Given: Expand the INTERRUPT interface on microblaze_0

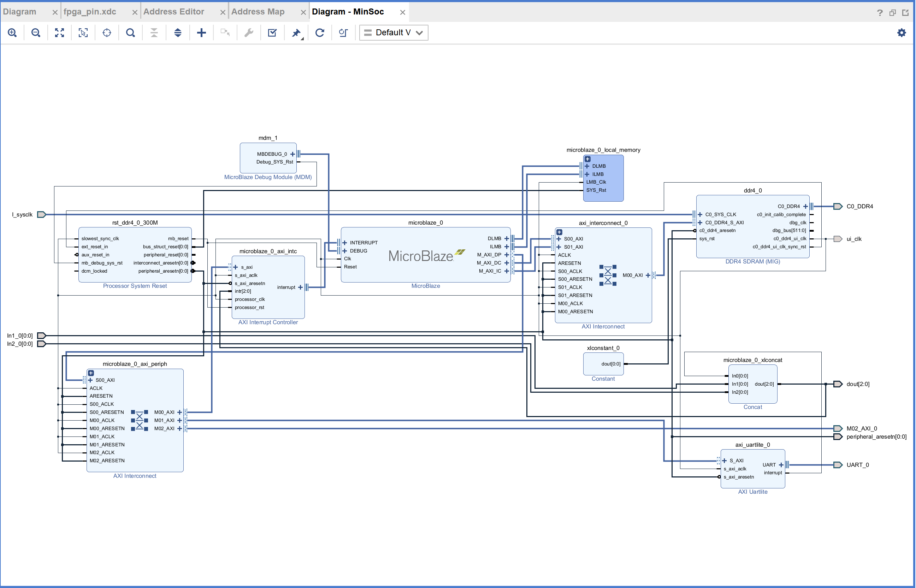Looking at the screenshot, I should (x=345, y=243).
